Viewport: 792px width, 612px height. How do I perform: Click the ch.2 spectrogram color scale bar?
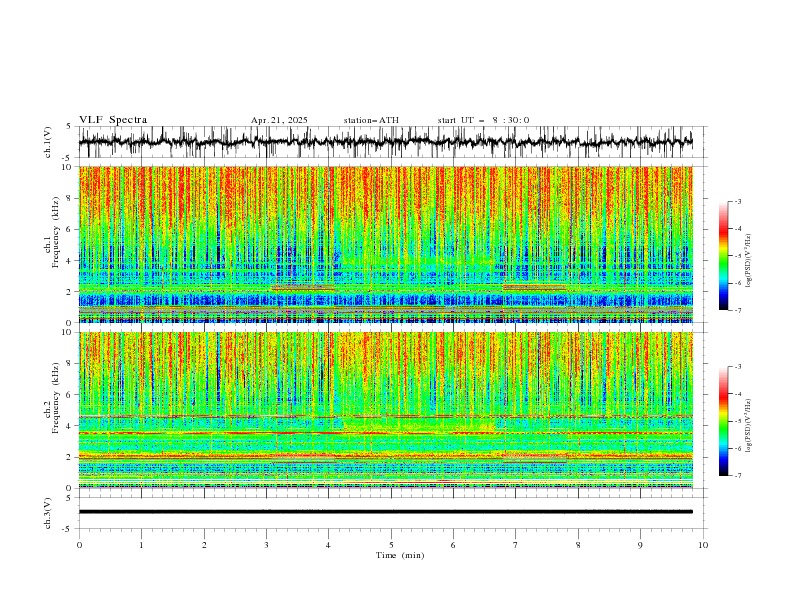[723, 421]
